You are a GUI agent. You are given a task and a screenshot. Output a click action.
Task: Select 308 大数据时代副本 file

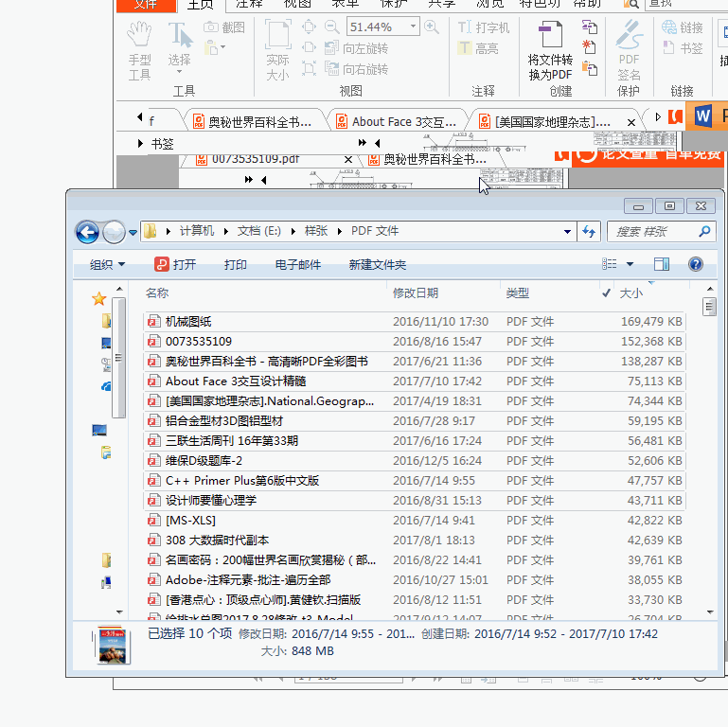coord(414,540)
